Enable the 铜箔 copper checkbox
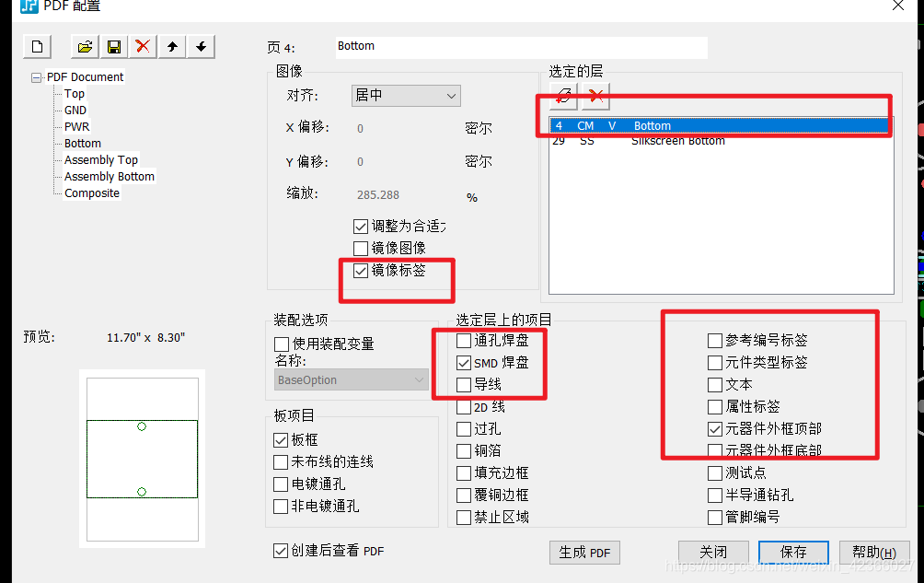Screen dimensions: 924x583 click(x=465, y=451)
